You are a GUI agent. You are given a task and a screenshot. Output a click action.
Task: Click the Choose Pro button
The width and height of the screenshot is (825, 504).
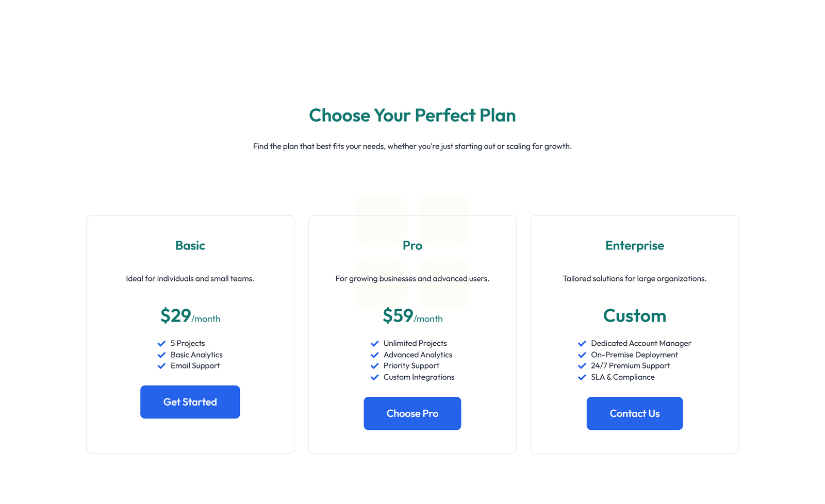pyautogui.click(x=412, y=413)
